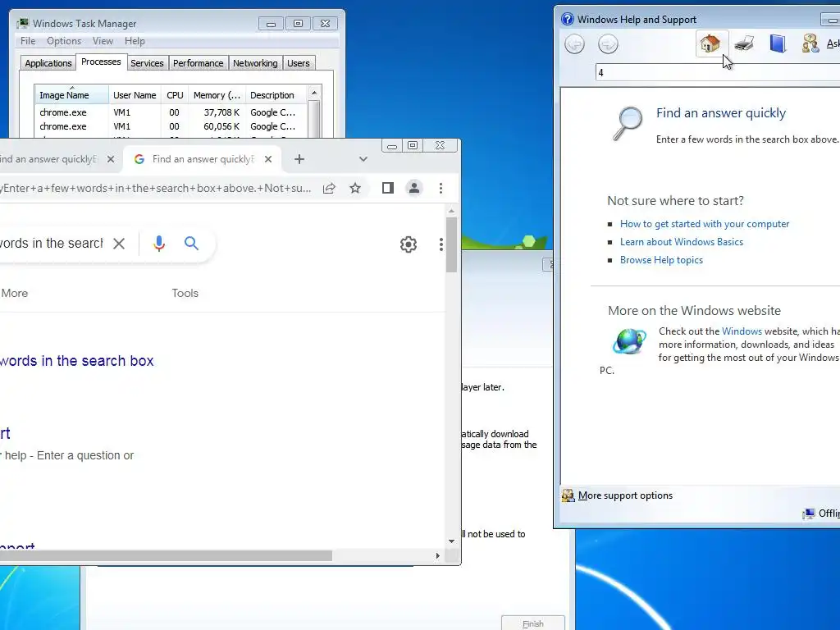Click the Task Manager title bar icon
The width and height of the screenshot is (840, 630).
point(22,24)
